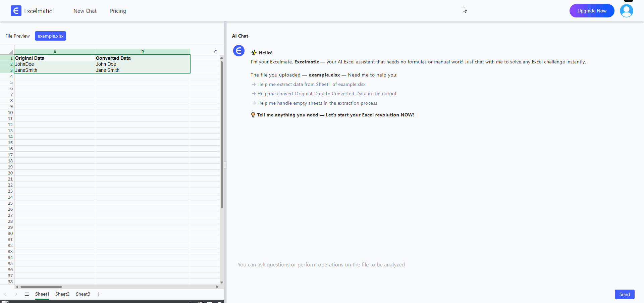This screenshot has height=303, width=644.
Task: Switch to Sheet2 tab
Action: point(62,294)
